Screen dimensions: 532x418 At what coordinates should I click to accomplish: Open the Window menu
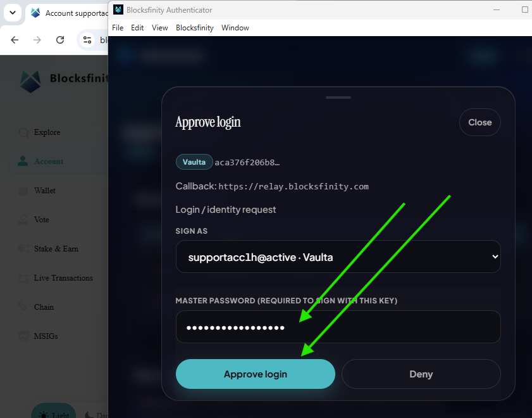tap(235, 28)
